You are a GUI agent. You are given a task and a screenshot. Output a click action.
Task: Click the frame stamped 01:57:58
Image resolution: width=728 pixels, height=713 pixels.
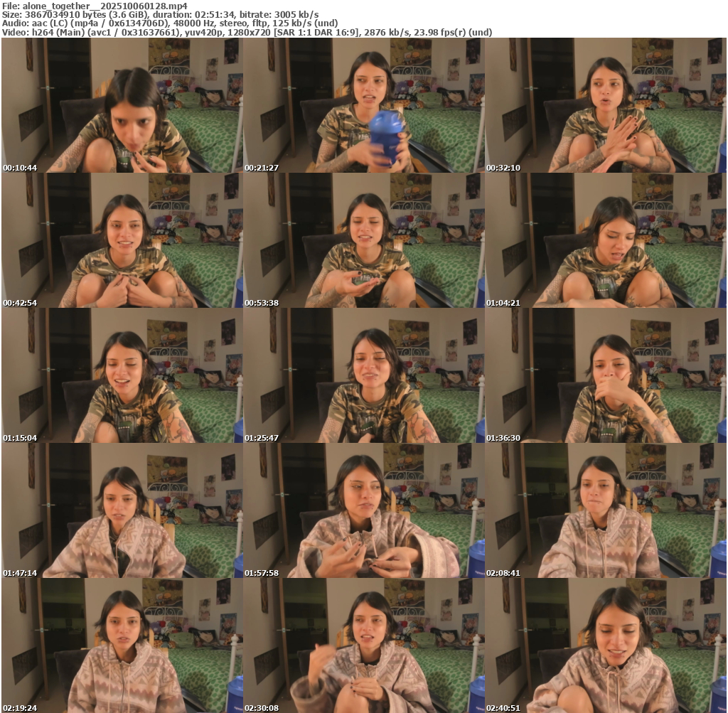363,510
